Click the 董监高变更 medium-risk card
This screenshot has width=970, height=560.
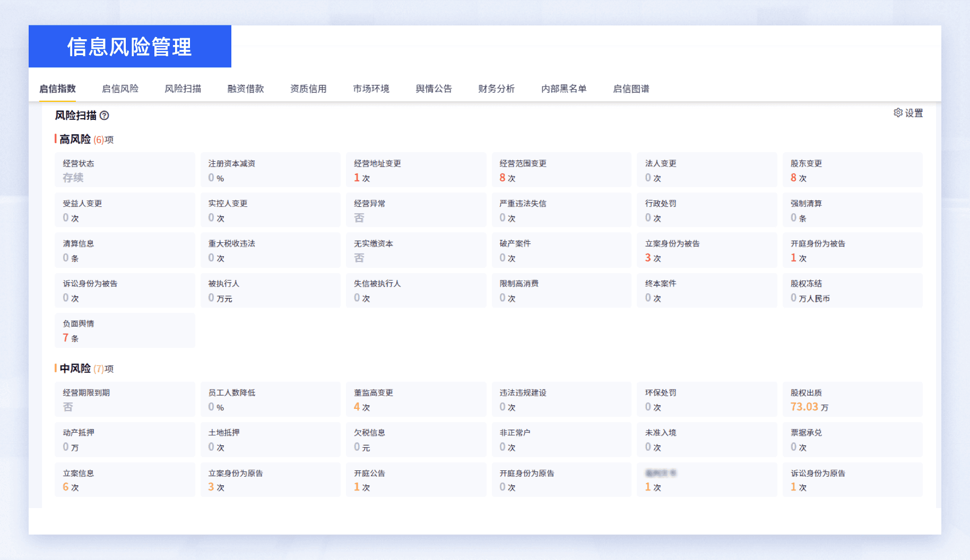click(x=415, y=399)
